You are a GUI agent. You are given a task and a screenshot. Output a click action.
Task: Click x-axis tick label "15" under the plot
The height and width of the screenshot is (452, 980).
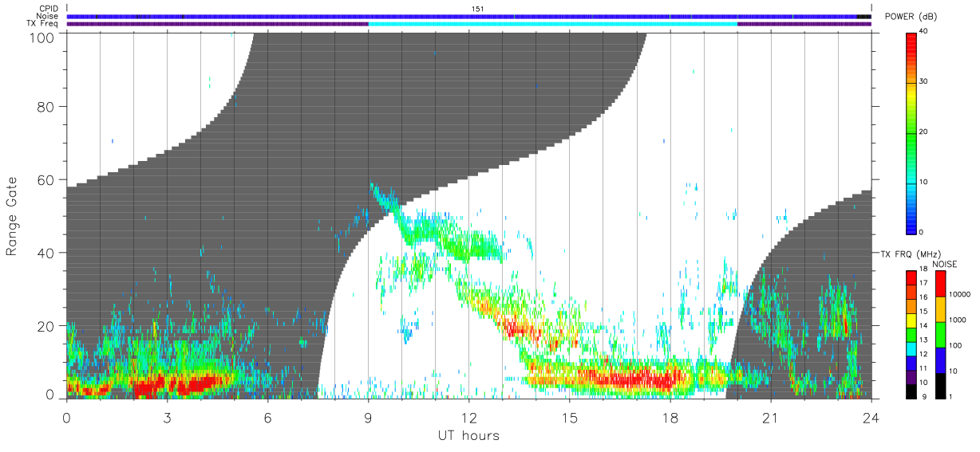569,418
